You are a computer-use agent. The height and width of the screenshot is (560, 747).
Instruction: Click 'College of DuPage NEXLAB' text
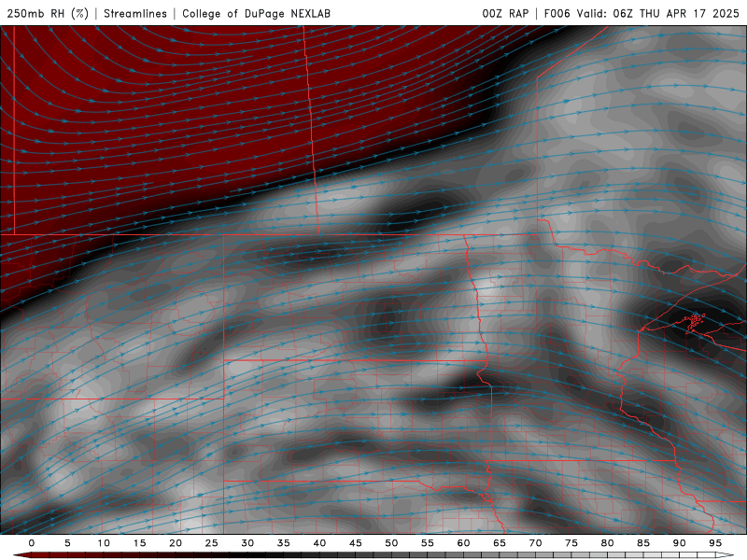click(x=256, y=13)
